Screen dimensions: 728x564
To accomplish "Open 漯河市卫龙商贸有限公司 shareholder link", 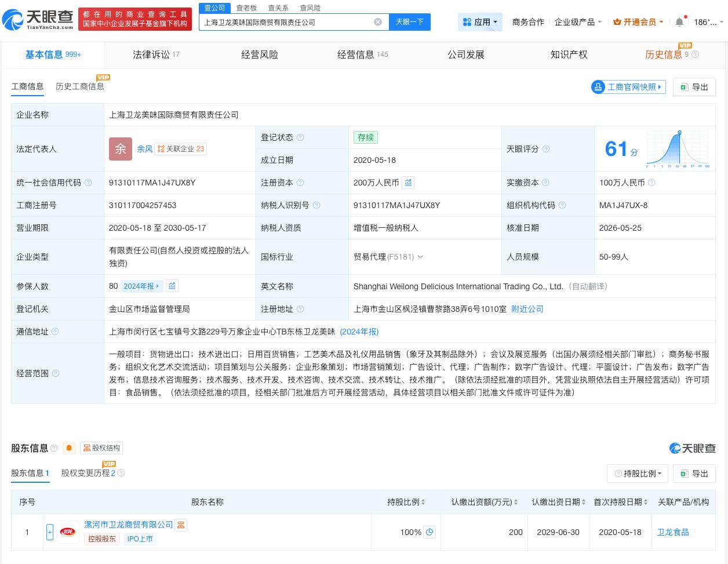I will click(x=129, y=524).
